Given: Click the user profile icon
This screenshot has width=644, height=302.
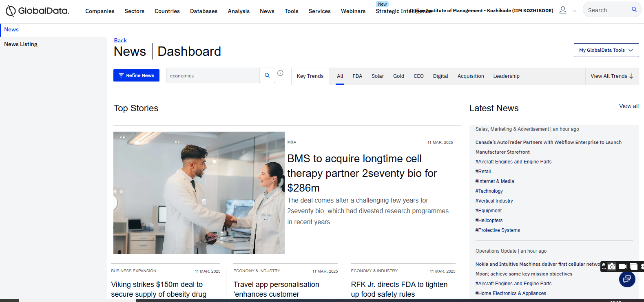Looking at the screenshot, I should tap(562, 10).
